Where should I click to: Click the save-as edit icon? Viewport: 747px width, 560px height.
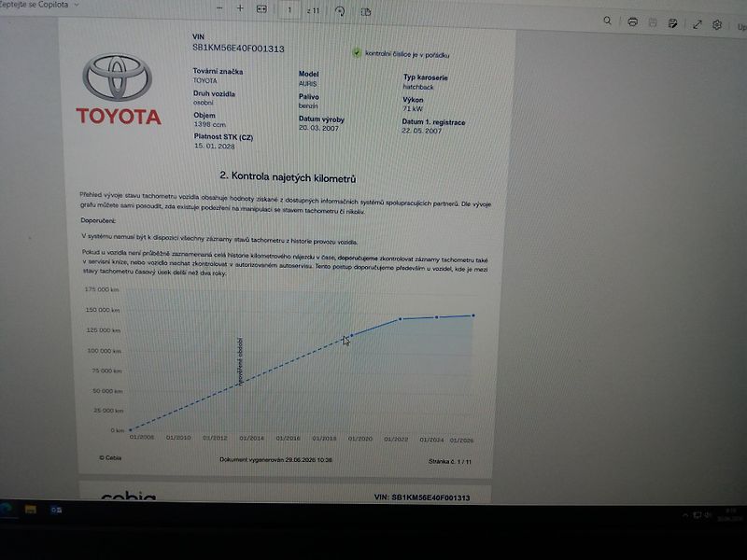click(672, 23)
